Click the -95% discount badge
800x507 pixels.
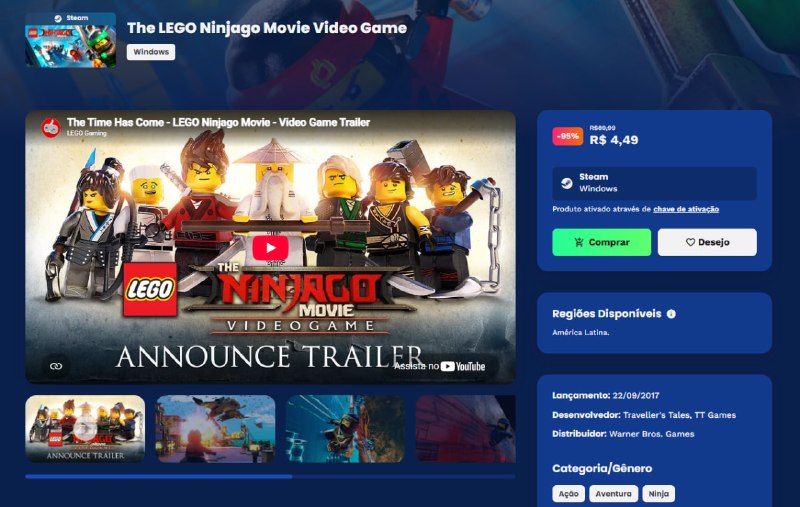(x=567, y=136)
